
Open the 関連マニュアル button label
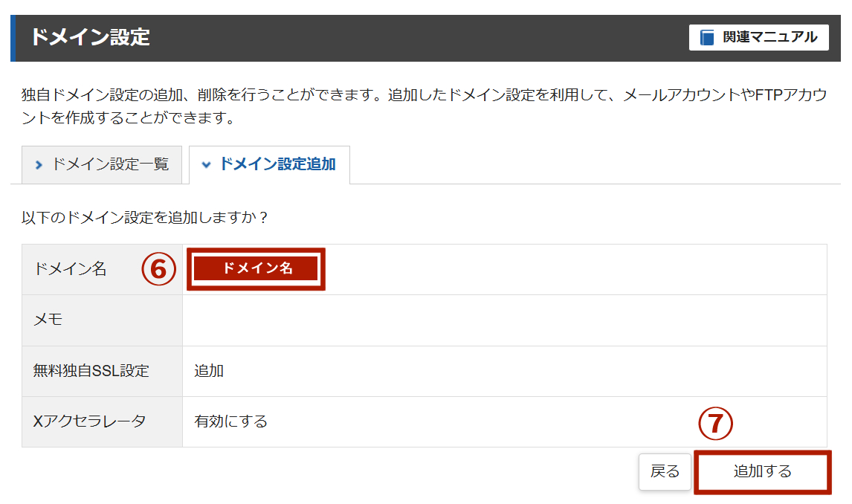(769, 37)
